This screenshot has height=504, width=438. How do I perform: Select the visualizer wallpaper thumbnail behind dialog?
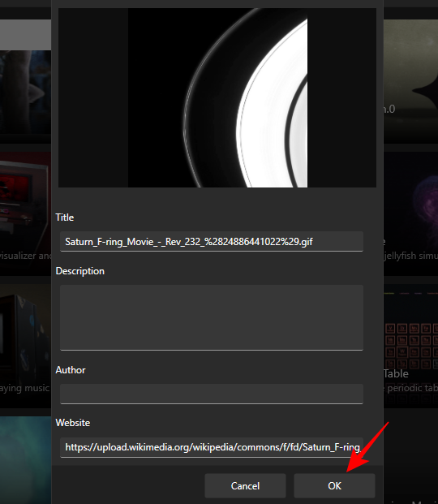pos(25,213)
